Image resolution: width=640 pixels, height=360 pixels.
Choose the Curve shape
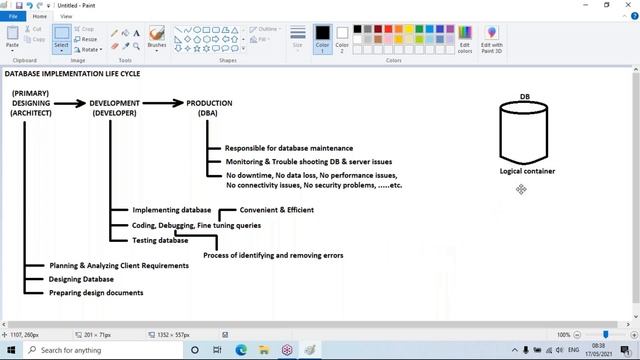coord(187,30)
